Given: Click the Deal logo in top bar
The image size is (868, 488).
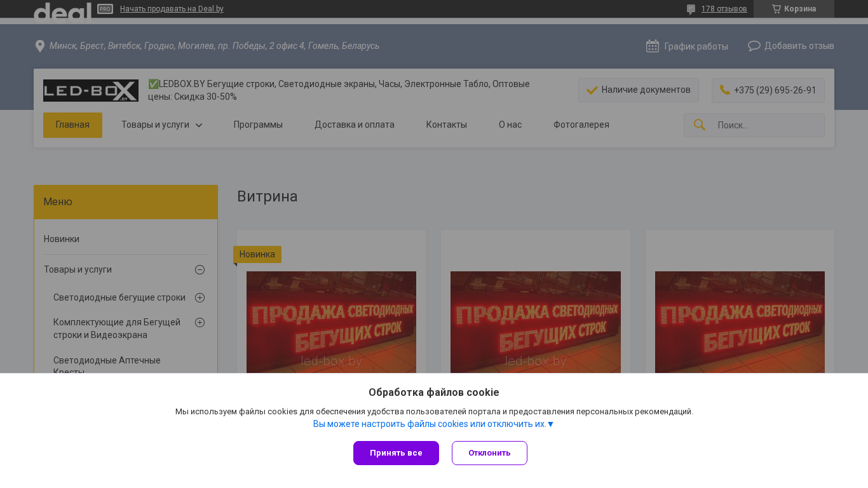Looking at the screenshot, I should coord(62,11).
